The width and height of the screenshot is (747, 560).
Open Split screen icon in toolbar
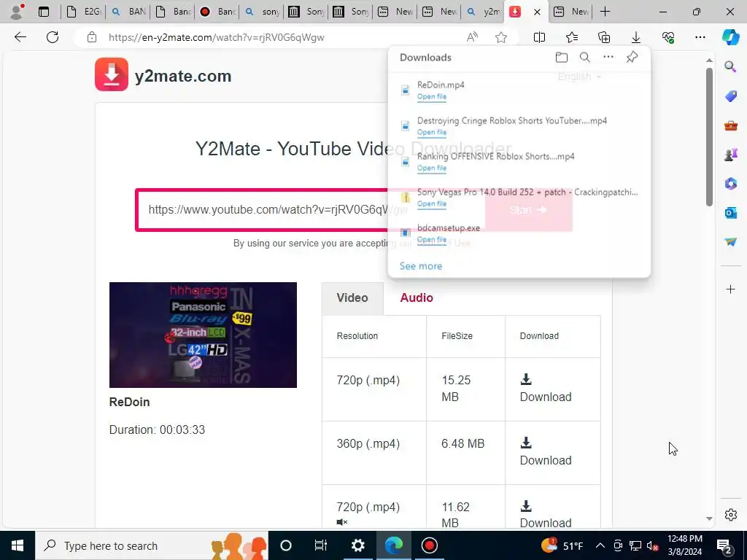click(539, 37)
